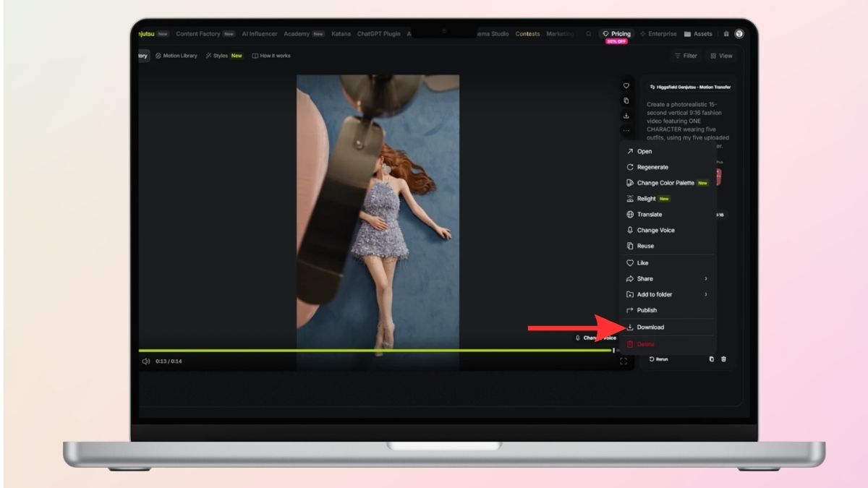Click the trash icon next to Rerun
This screenshot has width=868, height=488.
click(724, 359)
